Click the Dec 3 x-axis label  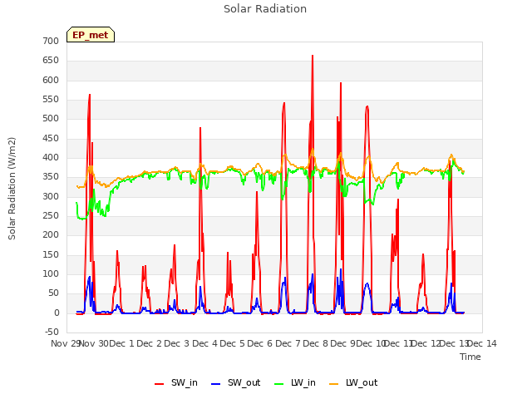(x=177, y=343)
